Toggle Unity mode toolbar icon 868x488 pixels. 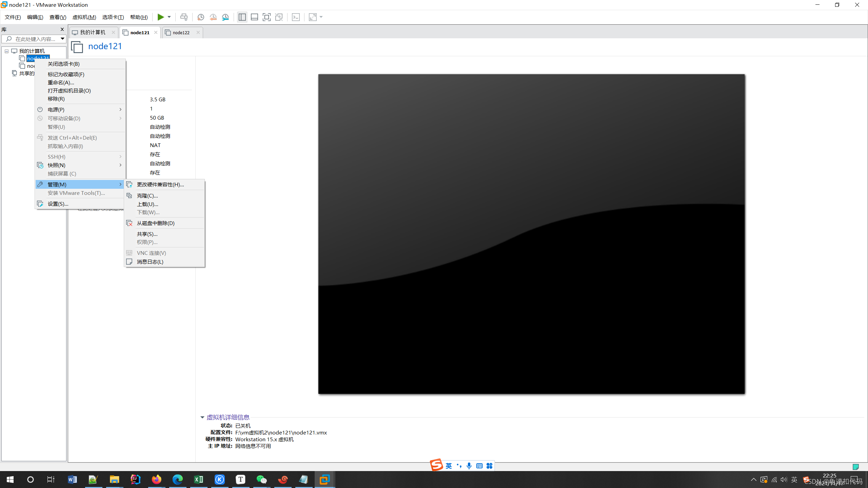pyautogui.click(x=279, y=17)
